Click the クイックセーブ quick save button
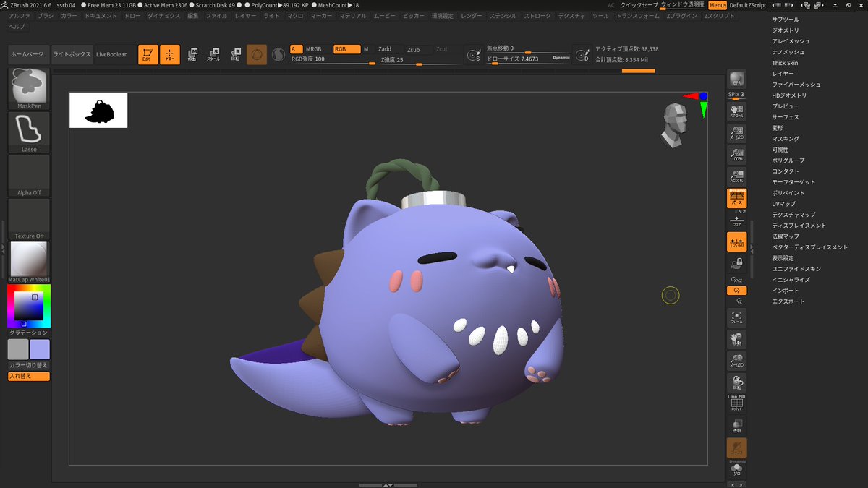This screenshot has width=868, height=488. pos(639,5)
